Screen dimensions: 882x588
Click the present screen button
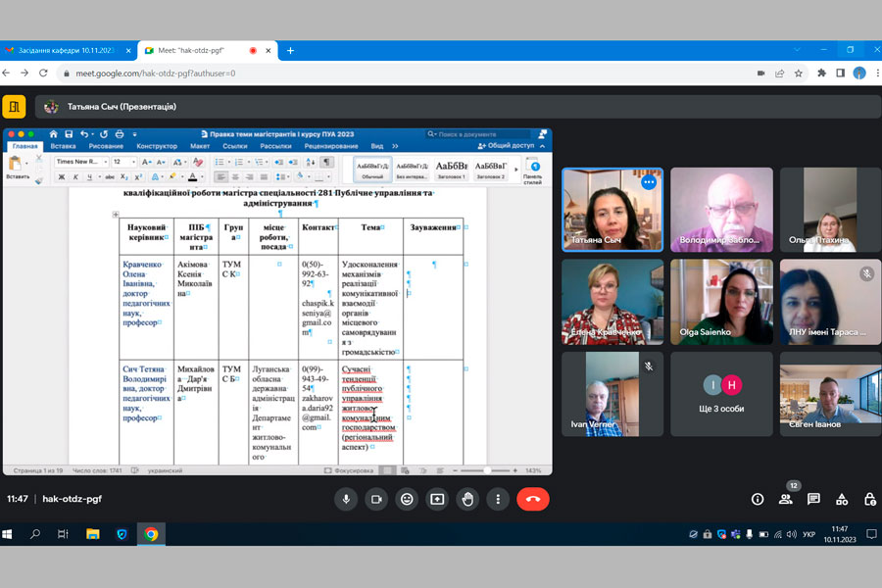click(x=437, y=499)
